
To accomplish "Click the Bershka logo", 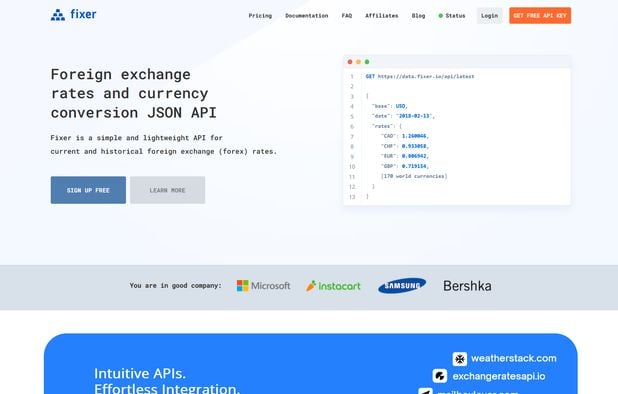I will pos(467,286).
